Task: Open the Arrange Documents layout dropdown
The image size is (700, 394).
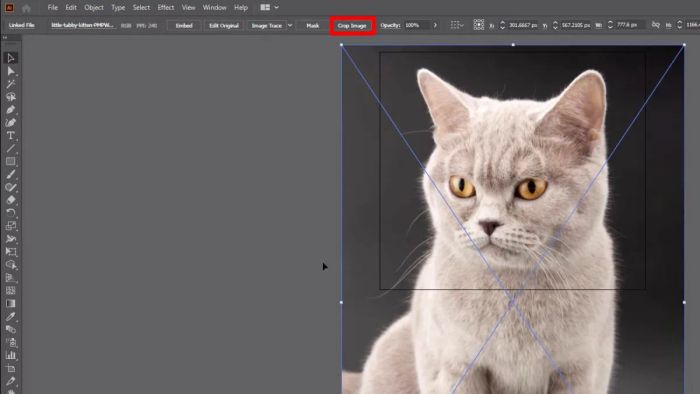Action: (x=270, y=8)
